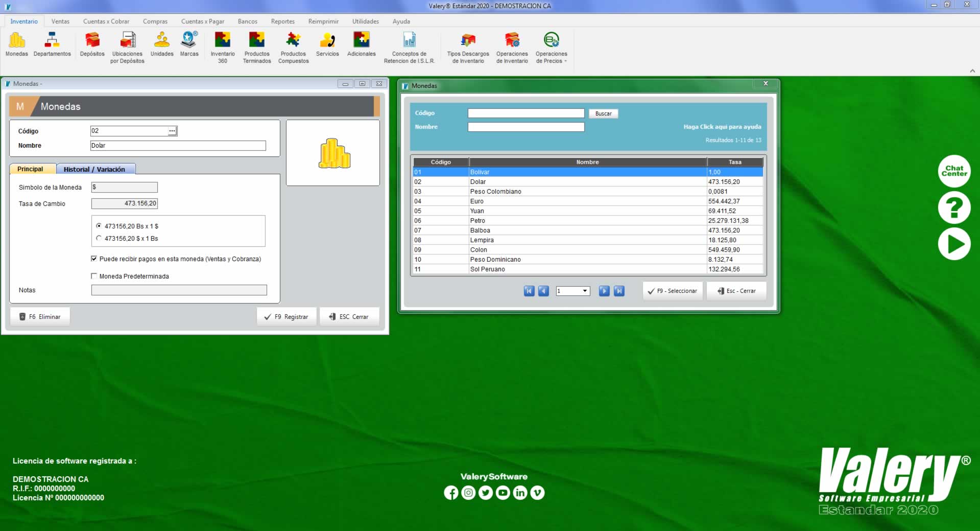Open Ubicaciones por Depósitos

point(127,48)
